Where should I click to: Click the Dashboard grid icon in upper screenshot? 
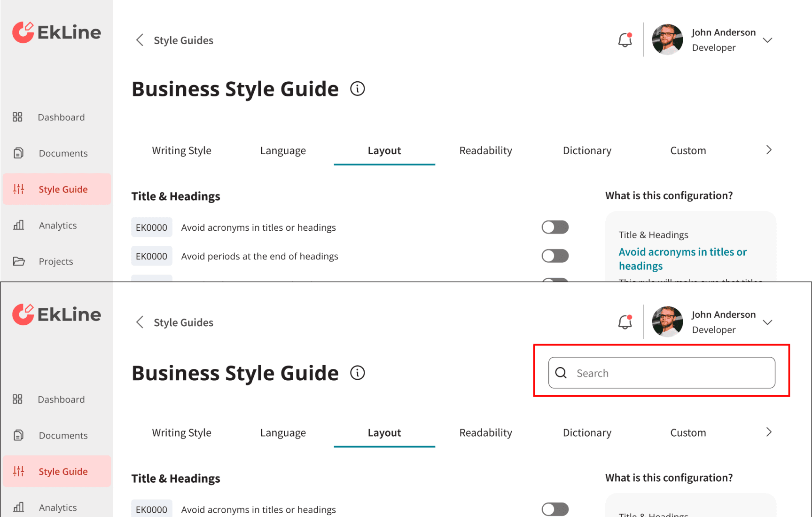(x=17, y=117)
